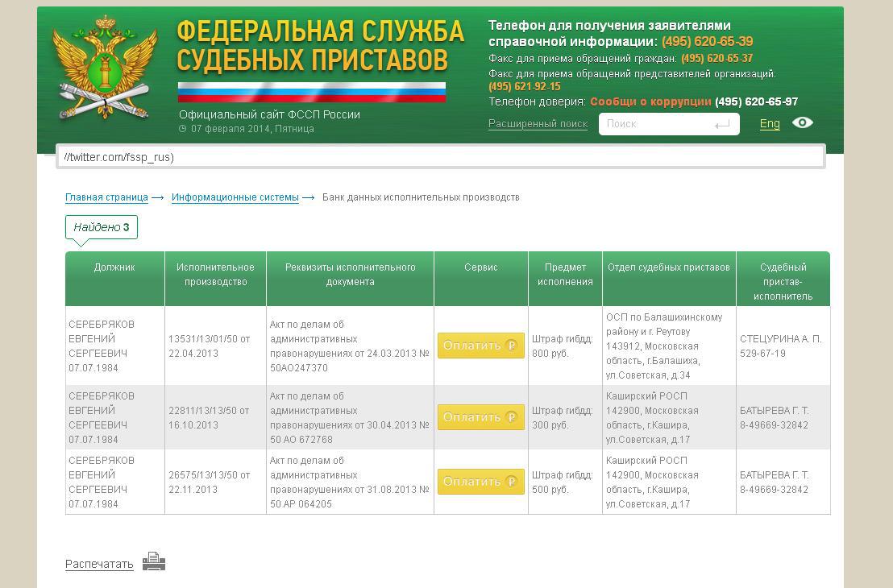This screenshot has width=893, height=588.
Task: Click the enter arrow icon in search box
Action: pos(722,124)
